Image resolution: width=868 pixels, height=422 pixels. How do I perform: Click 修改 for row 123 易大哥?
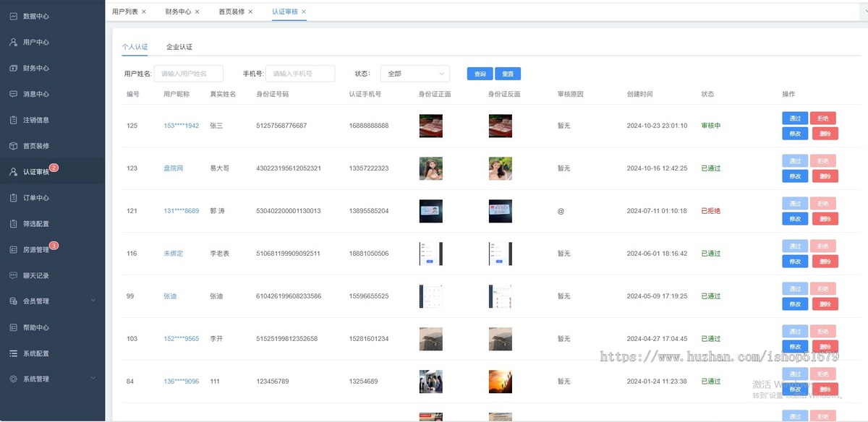795,176
